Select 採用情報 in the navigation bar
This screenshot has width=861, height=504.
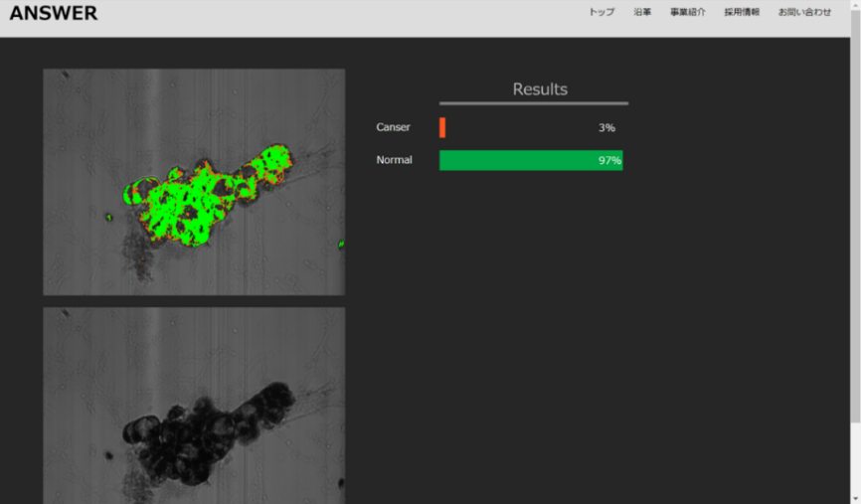click(742, 12)
